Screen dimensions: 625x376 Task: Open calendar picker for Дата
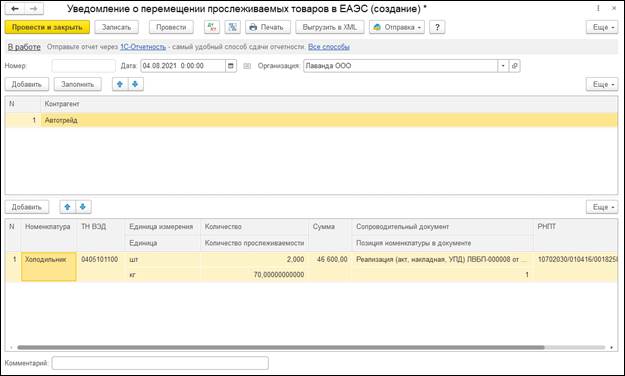tap(231, 66)
